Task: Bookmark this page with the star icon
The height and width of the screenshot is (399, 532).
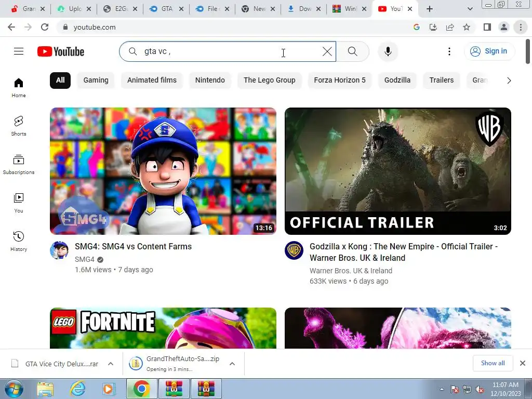Action: tap(467, 27)
